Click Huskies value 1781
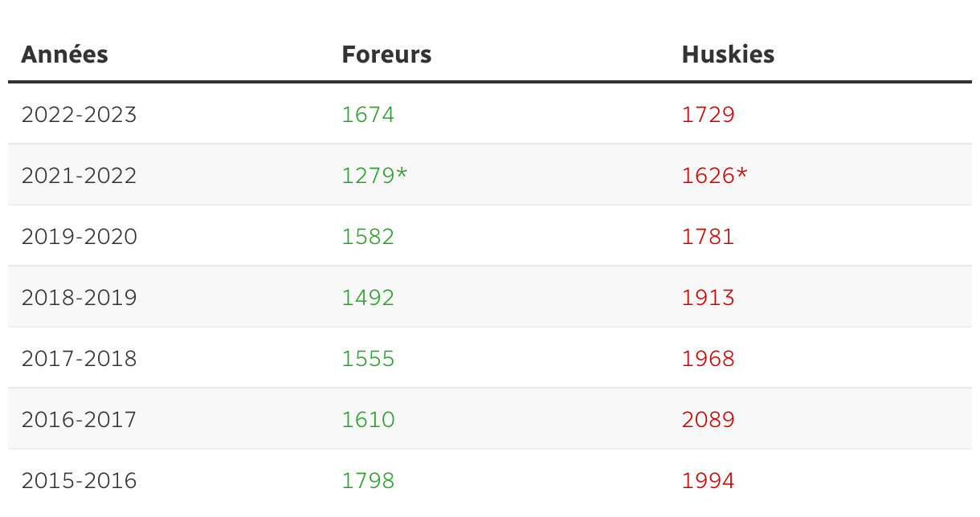The image size is (980, 517). pyautogui.click(x=708, y=237)
